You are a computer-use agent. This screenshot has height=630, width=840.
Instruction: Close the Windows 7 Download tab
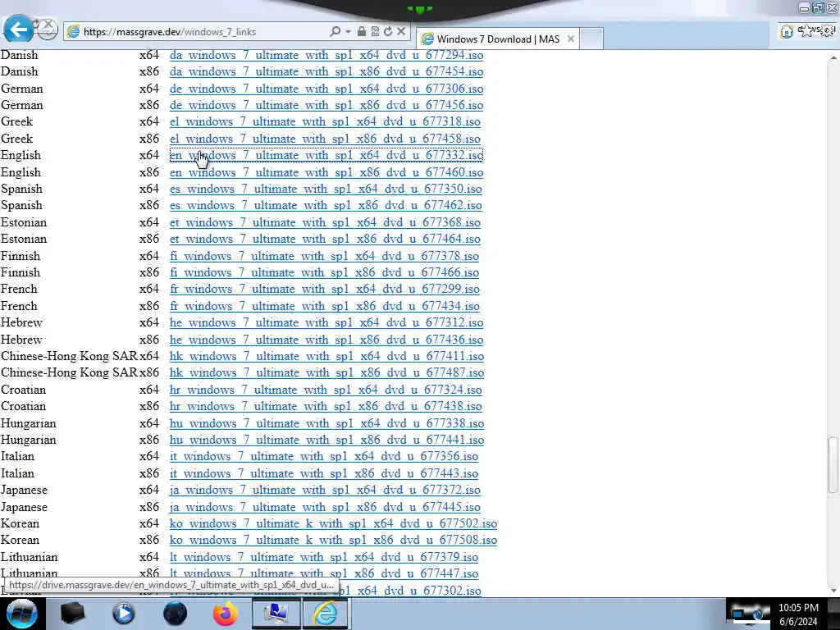click(571, 39)
